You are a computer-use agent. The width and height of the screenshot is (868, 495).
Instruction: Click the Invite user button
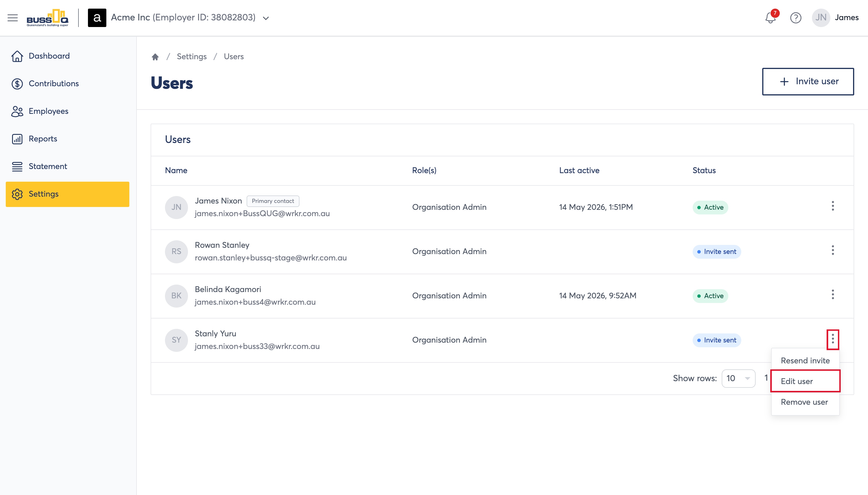point(808,82)
